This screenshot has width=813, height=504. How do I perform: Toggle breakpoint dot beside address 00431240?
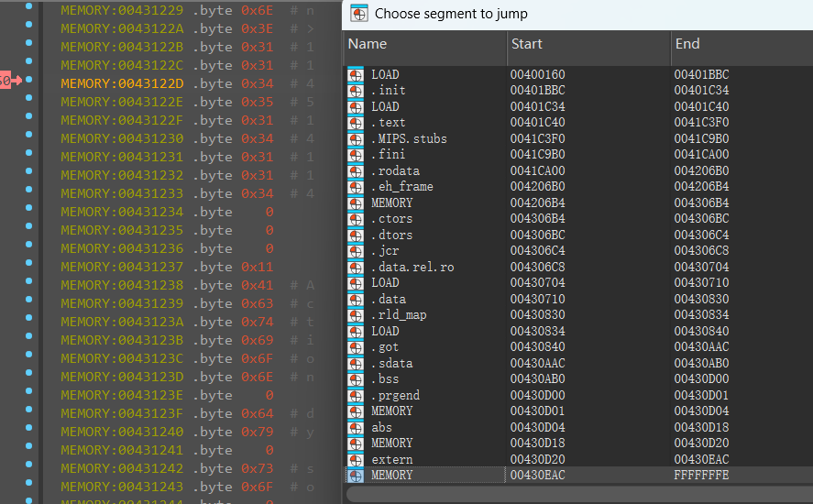tap(29, 432)
